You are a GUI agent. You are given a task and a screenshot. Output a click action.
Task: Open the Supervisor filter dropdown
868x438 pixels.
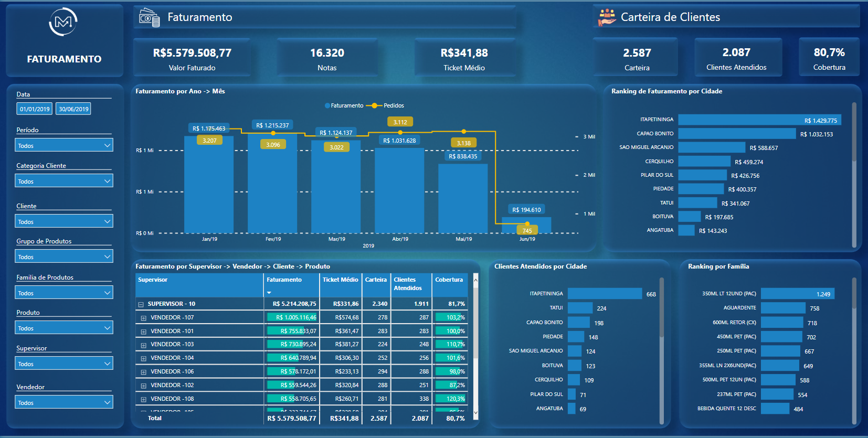[x=64, y=364]
